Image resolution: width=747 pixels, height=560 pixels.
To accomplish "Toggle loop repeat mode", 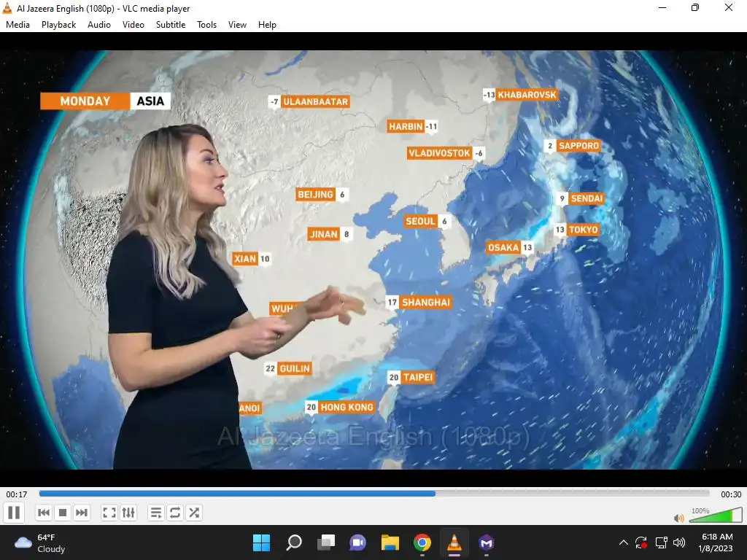I will click(175, 513).
